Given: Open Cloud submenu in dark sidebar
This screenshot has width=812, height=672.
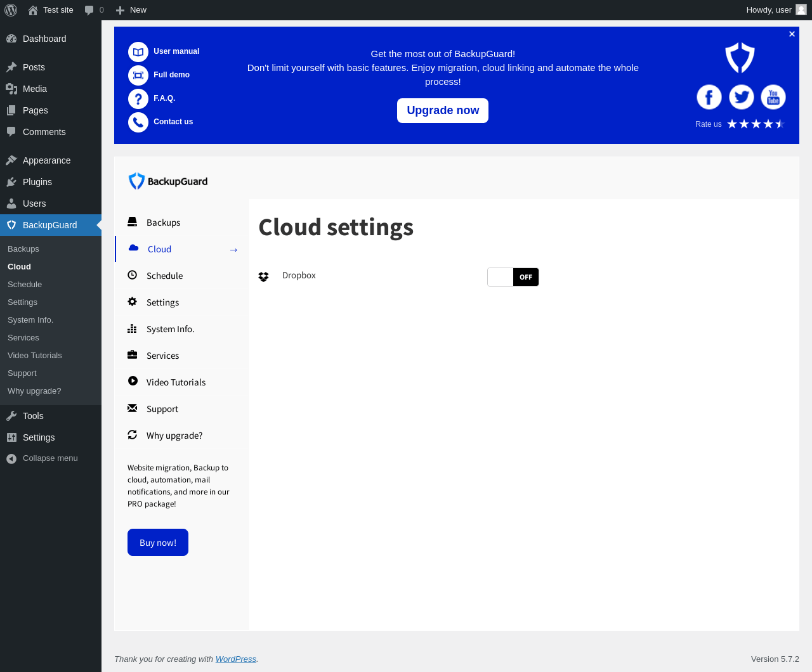Looking at the screenshot, I should coord(19,267).
